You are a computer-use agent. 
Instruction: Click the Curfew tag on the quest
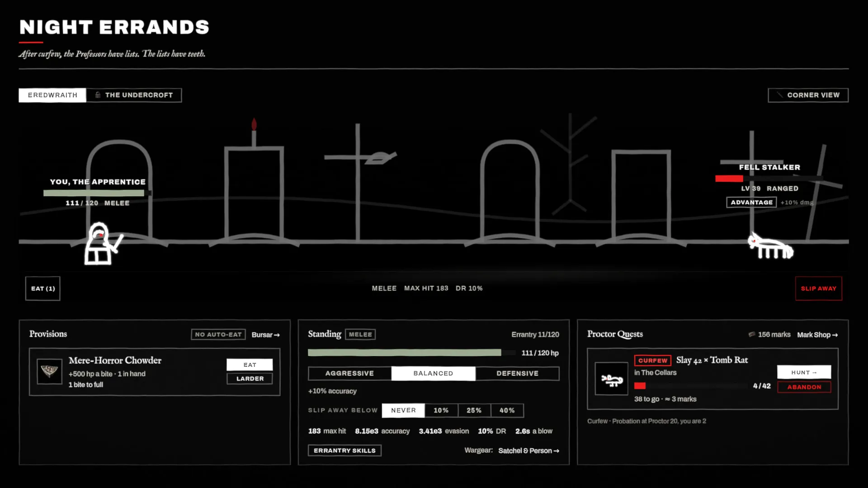click(x=653, y=361)
